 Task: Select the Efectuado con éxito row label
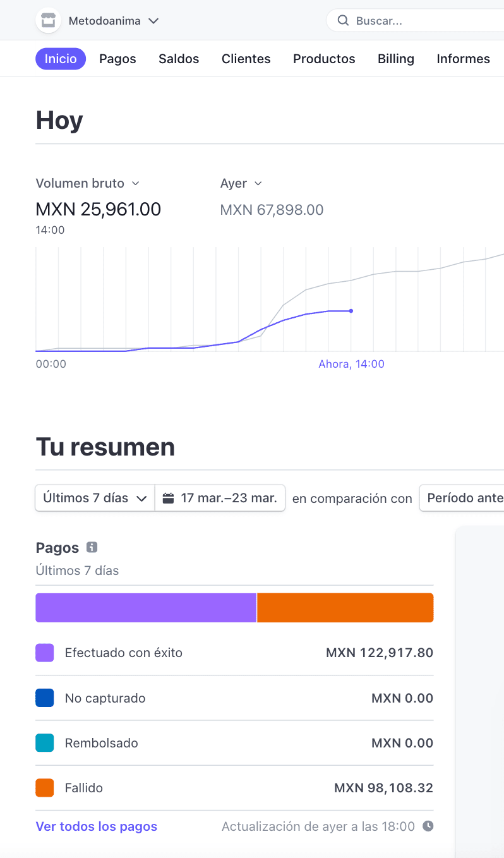(x=124, y=653)
